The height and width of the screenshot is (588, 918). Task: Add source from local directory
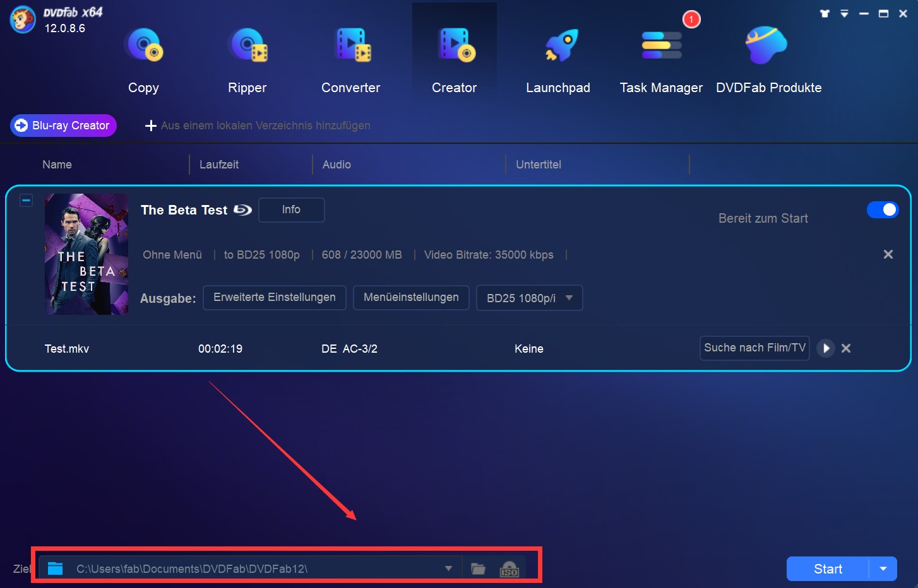pos(258,126)
